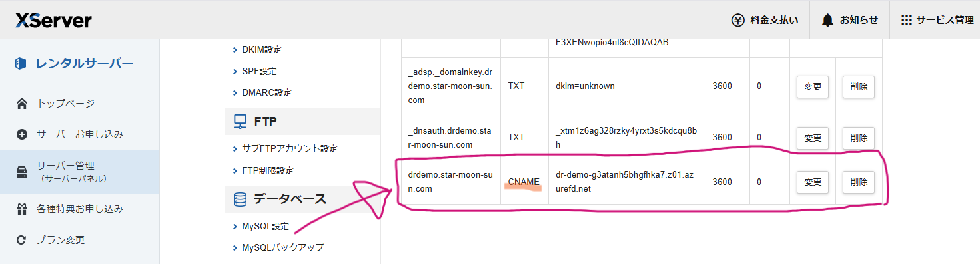Viewport: 980px width, 264px height.
Task: Click TTL 3600 in dkim=unknown row
Action: tap(722, 86)
